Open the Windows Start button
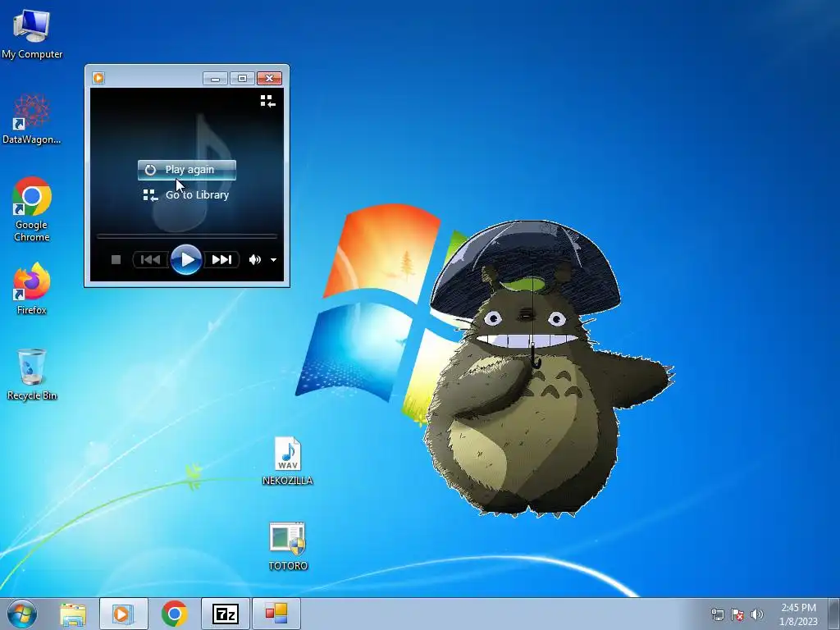 [x=22, y=614]
